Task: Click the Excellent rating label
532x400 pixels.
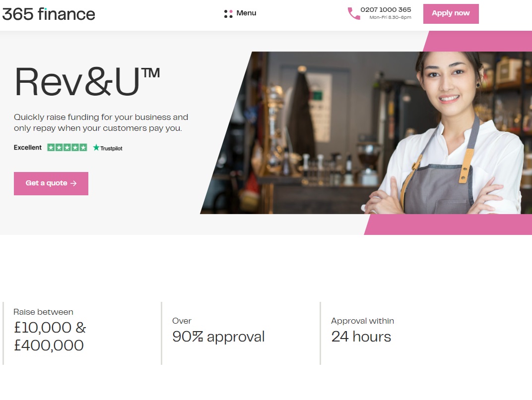Action: point(27,147)
